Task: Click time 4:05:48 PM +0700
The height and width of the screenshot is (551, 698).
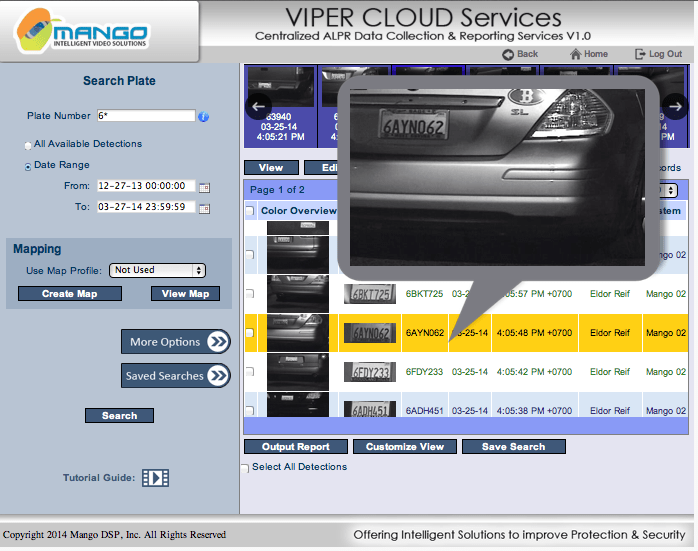Action: pyautogui.click(x=534, y=333)
